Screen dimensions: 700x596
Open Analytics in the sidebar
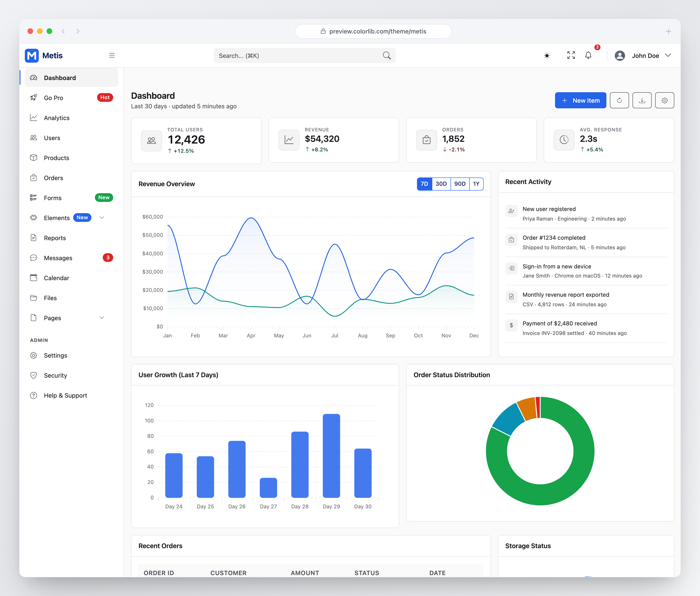(72, 118)
